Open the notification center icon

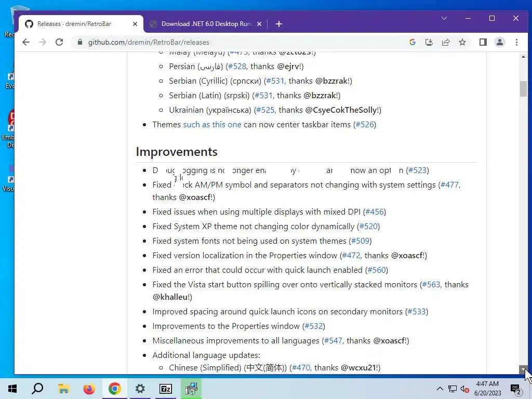[516, 390]
